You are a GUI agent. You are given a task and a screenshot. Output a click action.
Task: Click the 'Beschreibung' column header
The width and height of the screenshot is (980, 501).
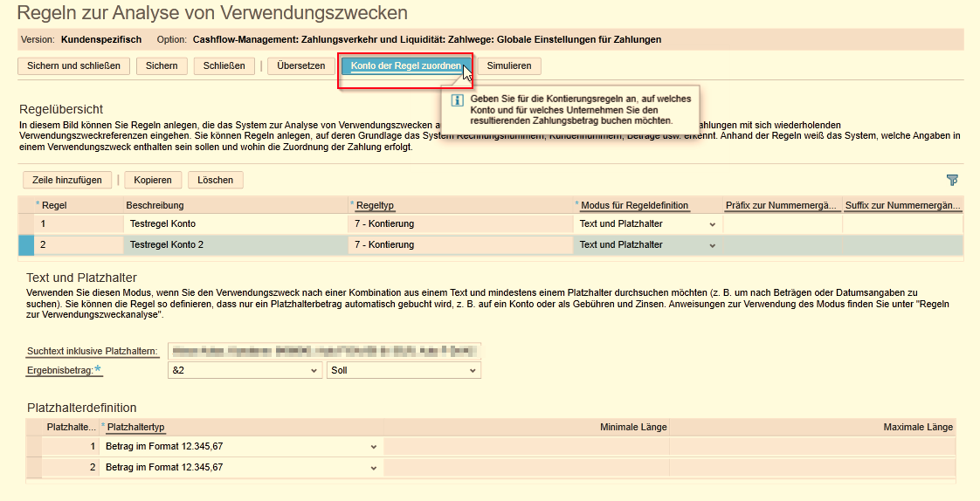155,205
